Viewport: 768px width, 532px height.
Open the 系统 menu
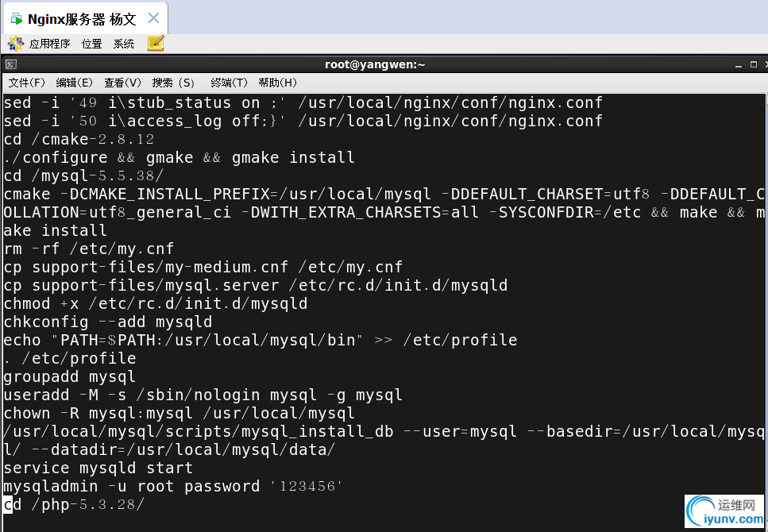pos(123,44)
